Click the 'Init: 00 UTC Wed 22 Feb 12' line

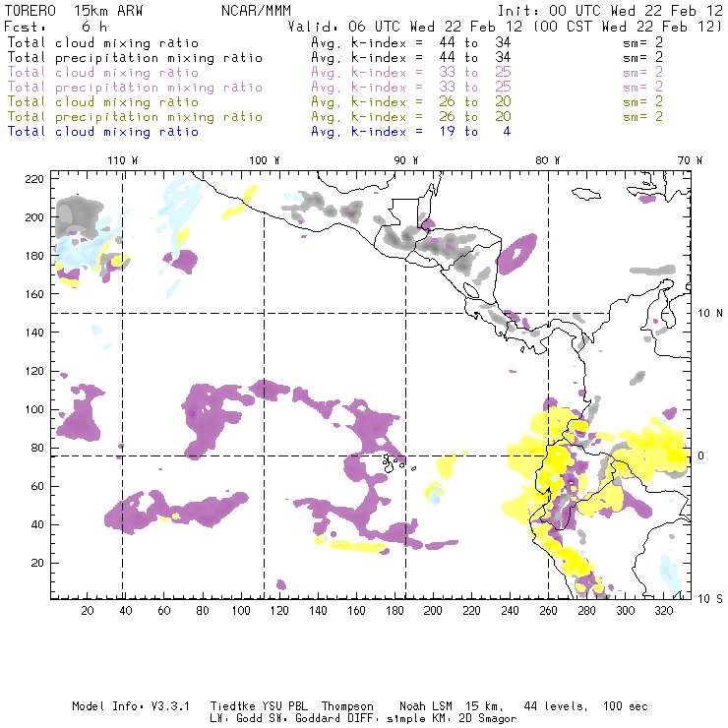(610, 11)
